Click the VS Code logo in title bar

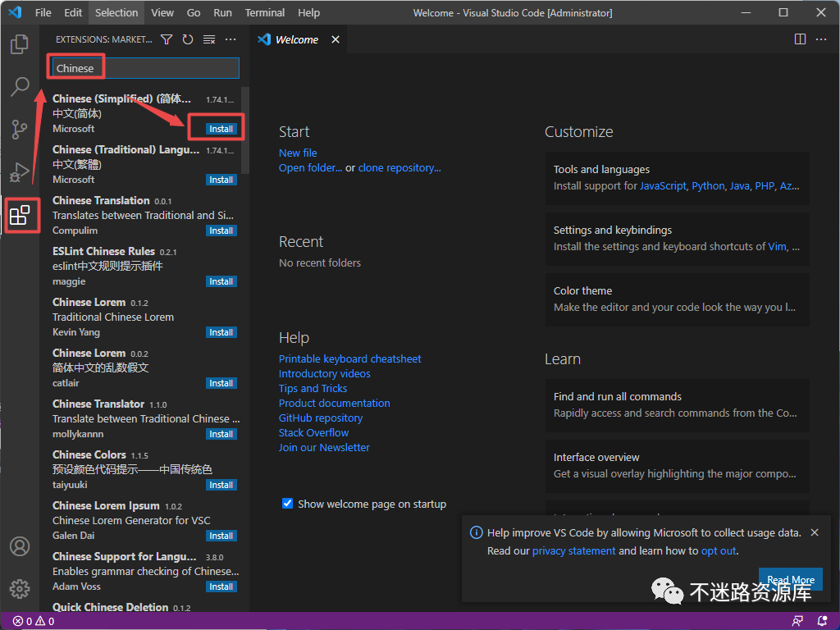pos(15,12)
